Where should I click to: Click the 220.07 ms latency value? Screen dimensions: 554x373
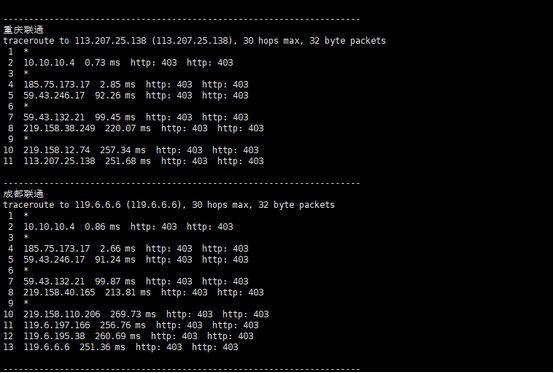click(128, 129)
